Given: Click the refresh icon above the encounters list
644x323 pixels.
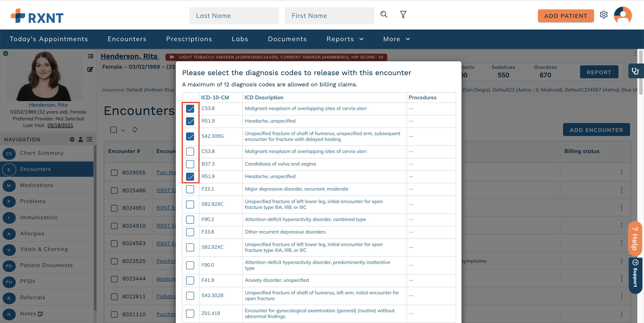Looking at the screenshot, I should [x=135, y=130].
